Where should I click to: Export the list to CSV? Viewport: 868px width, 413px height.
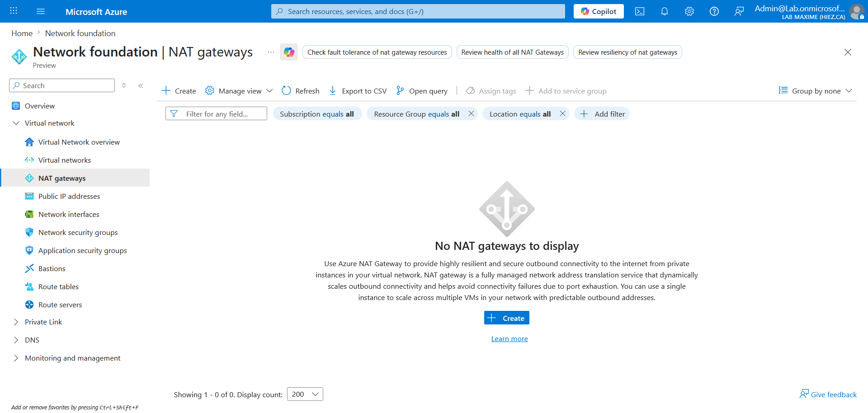[x=358, y=91]
